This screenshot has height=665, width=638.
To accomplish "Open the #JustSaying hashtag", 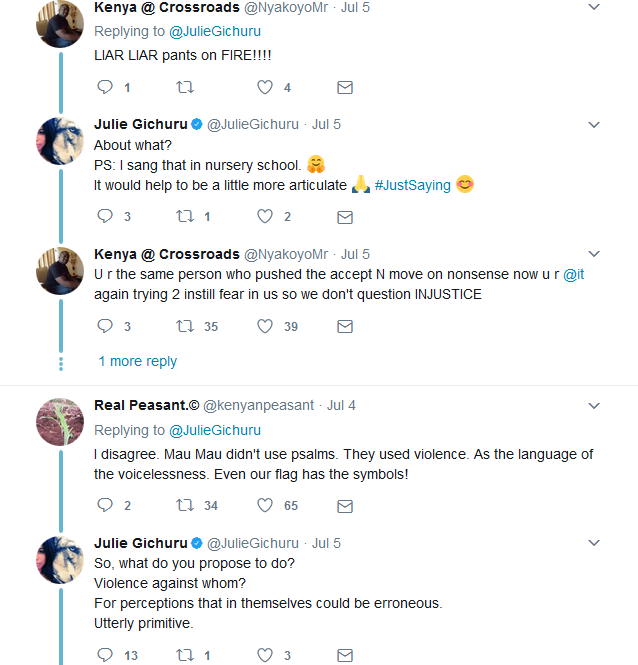I will (412, 185).
